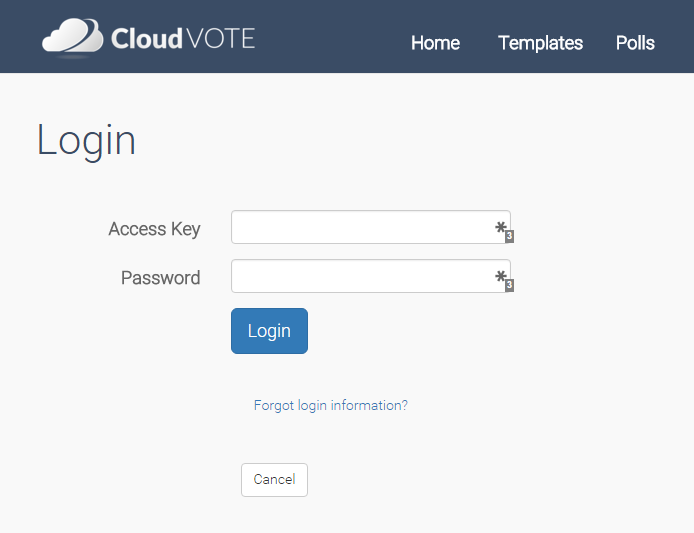Click the number 3 badge beside Password field
694x533 pixels.
pos(509,286)
